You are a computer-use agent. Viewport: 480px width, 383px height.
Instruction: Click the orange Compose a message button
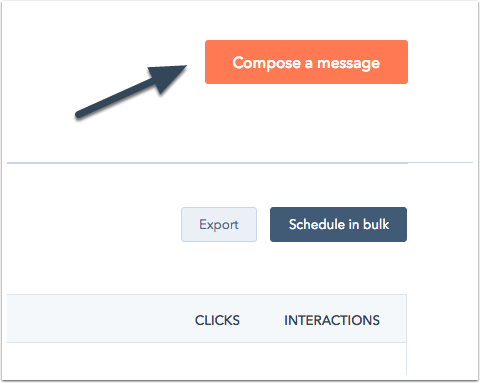pos(306,62)
